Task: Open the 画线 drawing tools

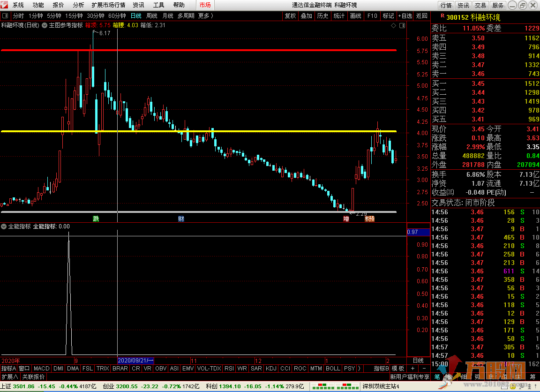Action: coord(356,16)
